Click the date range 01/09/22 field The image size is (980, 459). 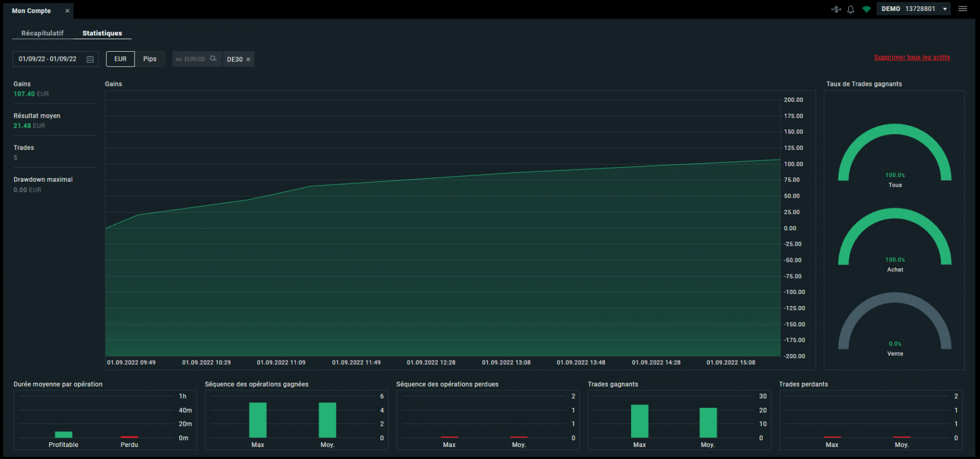(56, 59)
